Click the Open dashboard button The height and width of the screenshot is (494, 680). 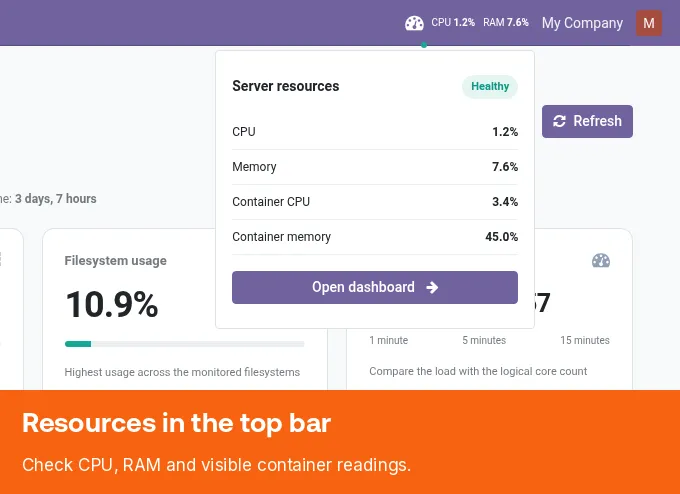[x=375, y=288]
